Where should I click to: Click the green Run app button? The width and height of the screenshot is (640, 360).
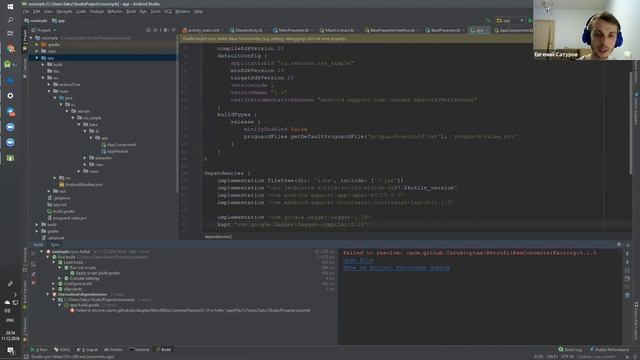530,20
